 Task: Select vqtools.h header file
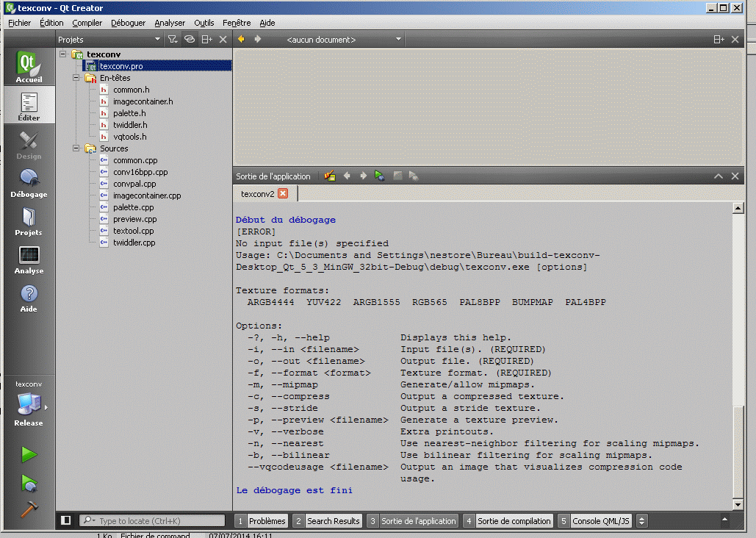(x=130, y=137)
